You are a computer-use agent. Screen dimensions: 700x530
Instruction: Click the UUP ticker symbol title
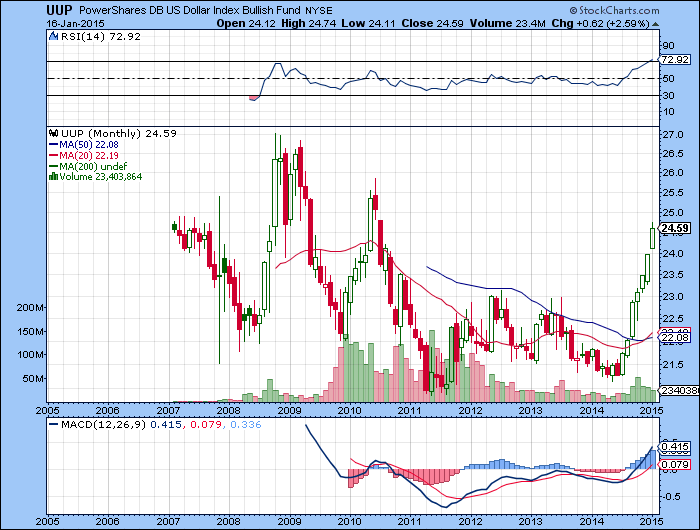click(x=60, y=10)
